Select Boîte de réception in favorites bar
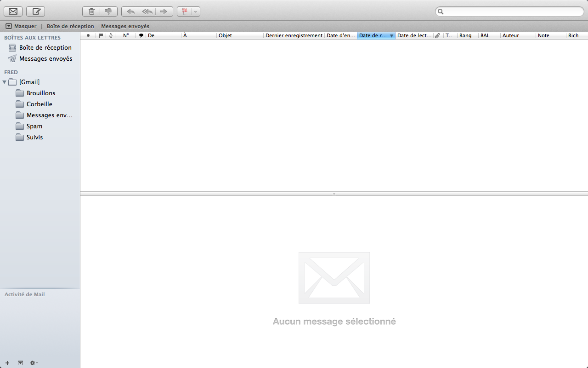 70,26
